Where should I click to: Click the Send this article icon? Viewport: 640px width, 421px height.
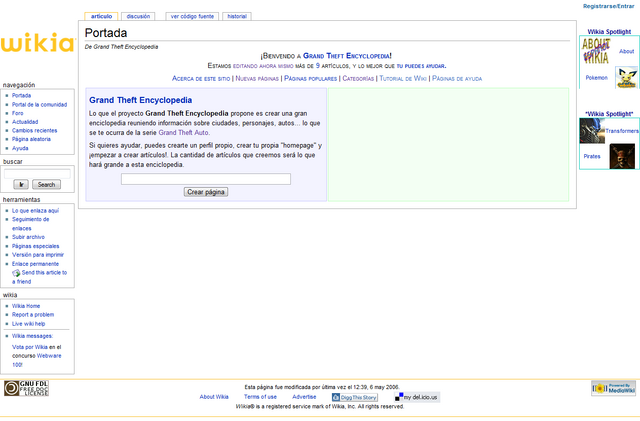pyautogui.click(x=16, y=273)
